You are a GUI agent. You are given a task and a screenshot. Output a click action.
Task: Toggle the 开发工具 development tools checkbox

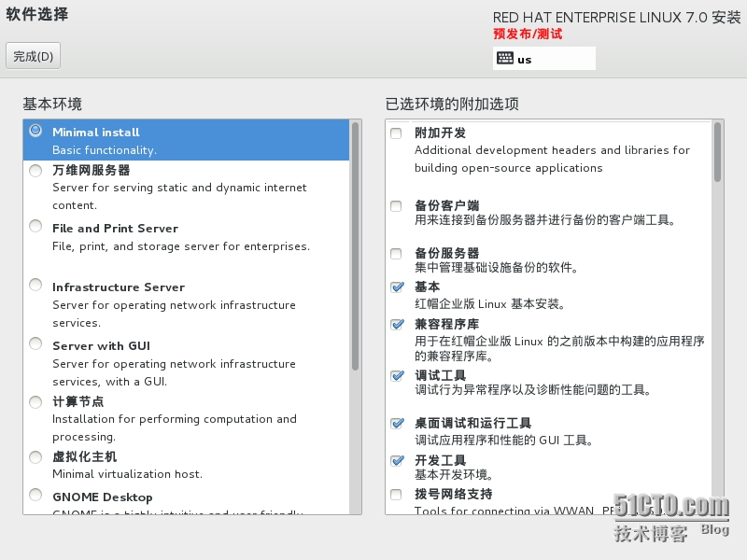397,460
